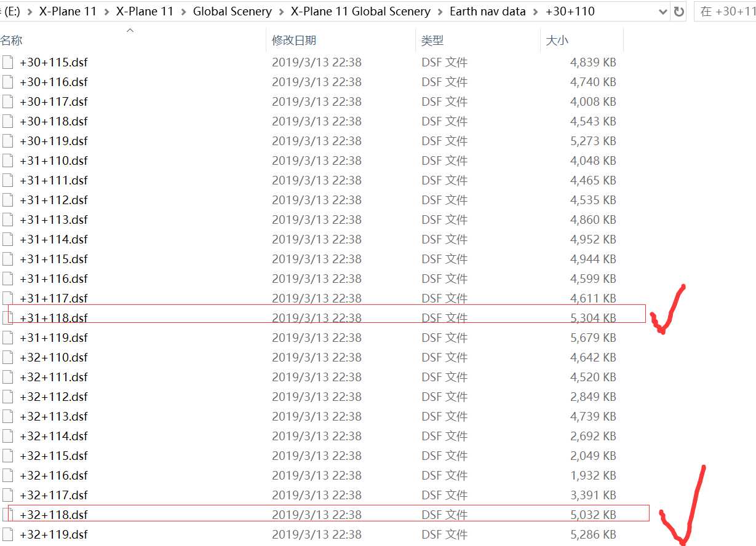Select the file icon for +31+118.dsf

(7, 318)
